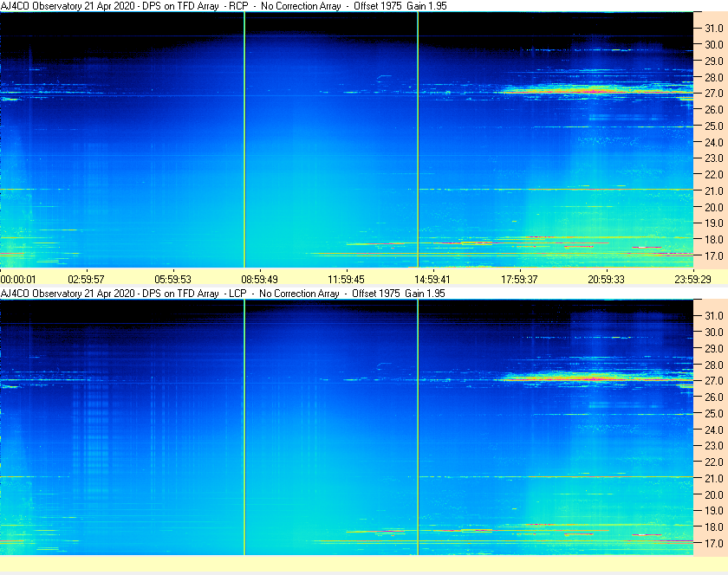This screenshot has height=575, width=728.
Task: Click the 28.0 frequency label on RCP chart
Action: coord(714,77)
